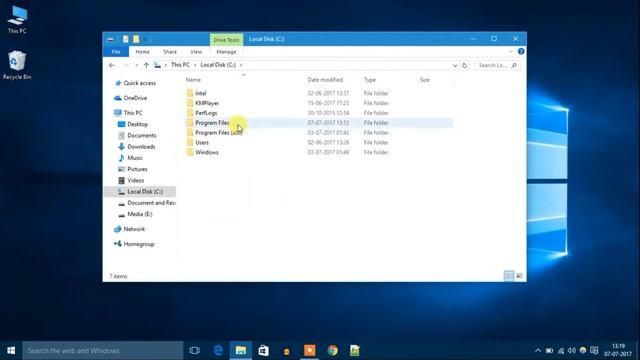The width and height of the screenshot is (640, 360).
Task: Open Quick access in navigation pane
Action: (139, 83)
